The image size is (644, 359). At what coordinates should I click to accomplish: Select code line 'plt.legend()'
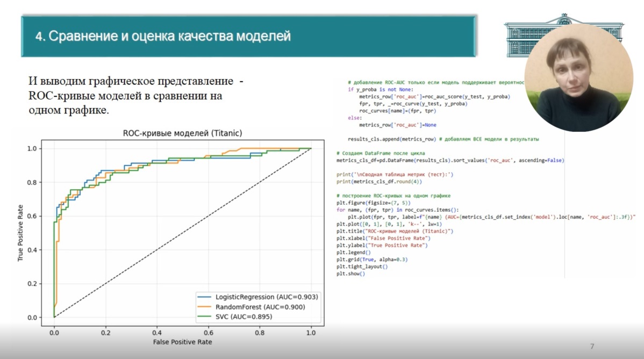pos(353,253)
